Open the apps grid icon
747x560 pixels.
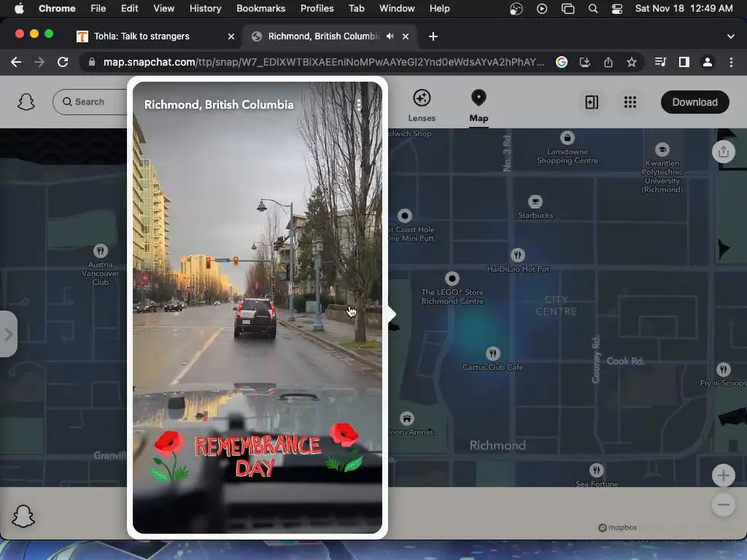tap(630, 102)
